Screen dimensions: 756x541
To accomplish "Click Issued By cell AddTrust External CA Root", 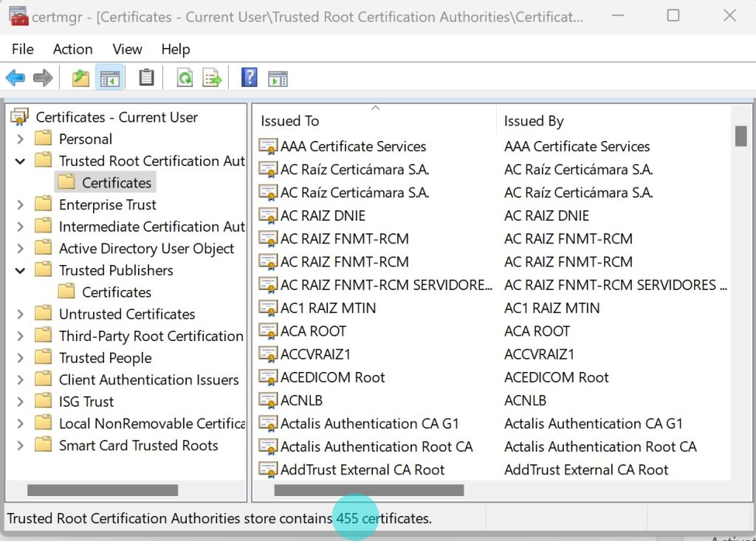I will 586,469.
